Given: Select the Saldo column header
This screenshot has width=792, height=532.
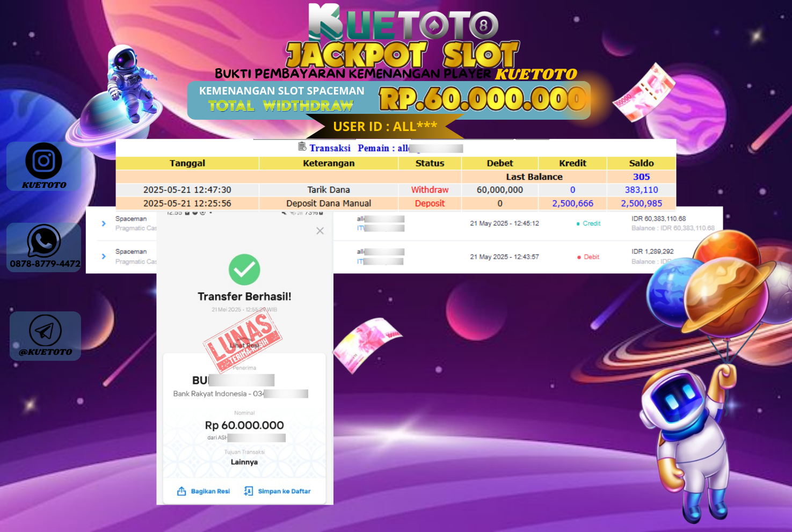Looking at the screenshot, I should (641, 163).
